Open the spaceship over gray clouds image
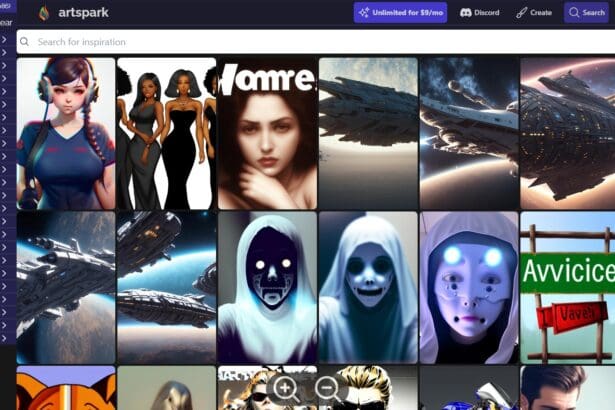 click(x=368, y=133)
